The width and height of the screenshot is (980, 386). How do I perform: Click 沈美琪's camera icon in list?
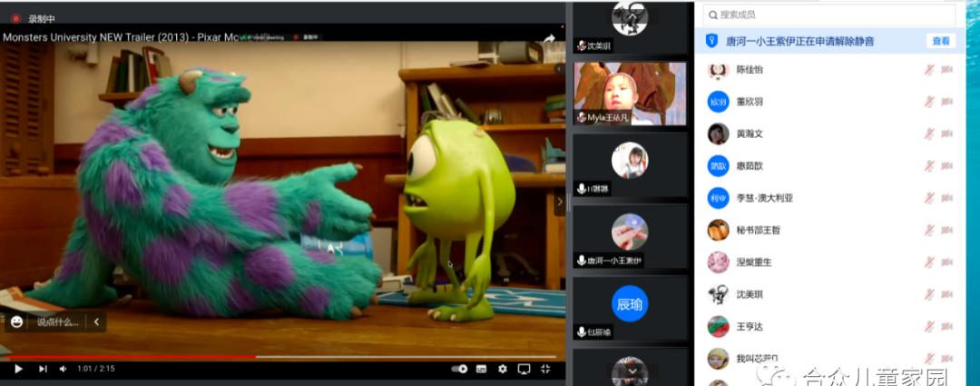946,294
